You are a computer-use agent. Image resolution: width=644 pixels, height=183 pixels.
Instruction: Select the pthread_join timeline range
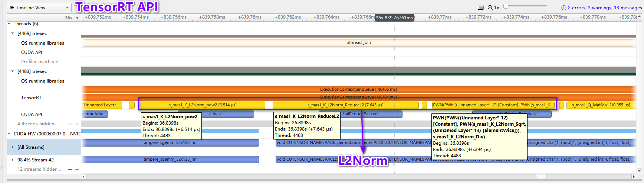pos(359,42)
